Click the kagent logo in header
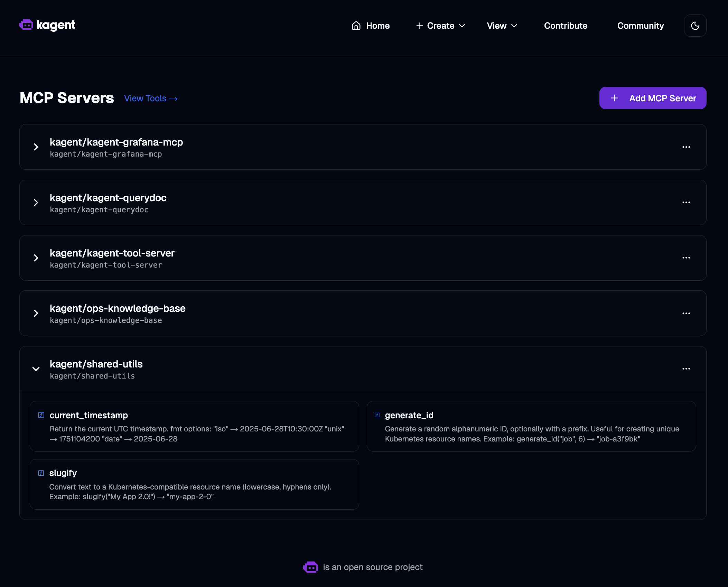Image resolution: width=728 pixels, height=587 pixels. [x=47, y=25]
